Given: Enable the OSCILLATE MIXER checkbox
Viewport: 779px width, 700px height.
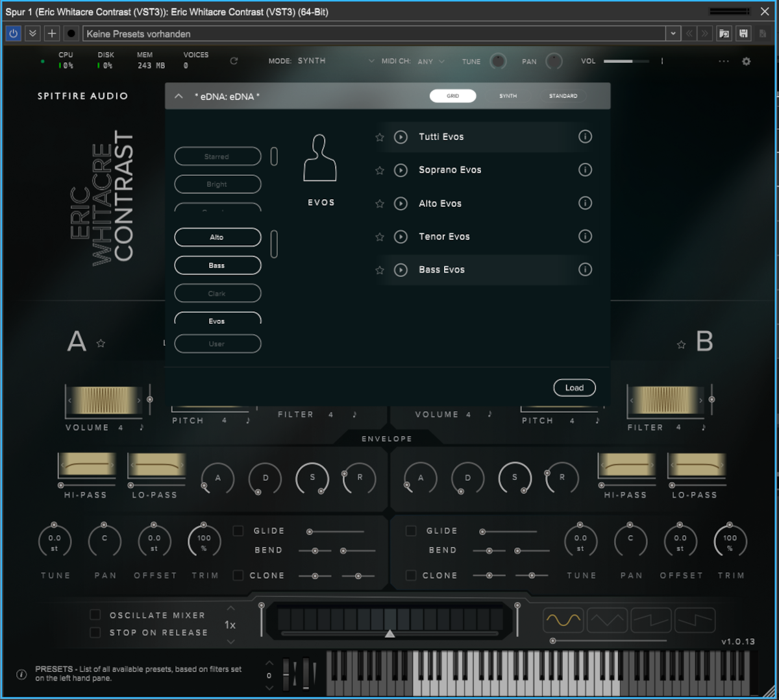Looking at the screenshot, I should (95, 615).
